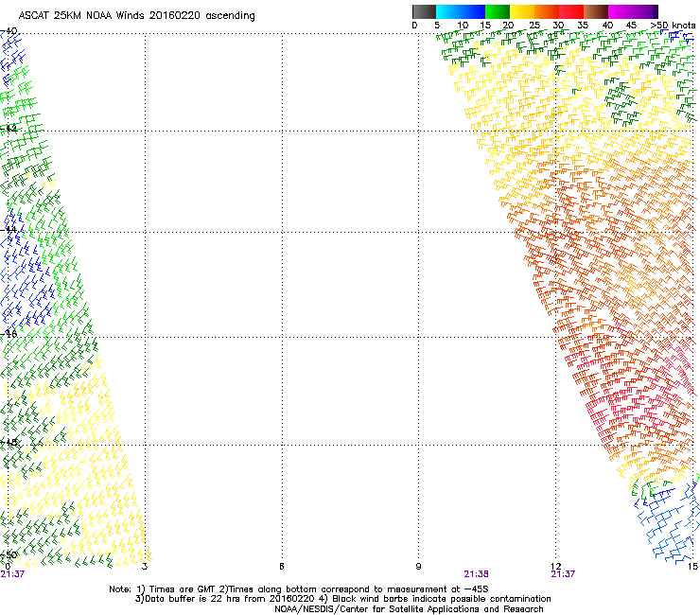700x615 pixels.
Task: Click the longitude "15" axis label on the bottom axis
Action: click(x=692, y=567)
